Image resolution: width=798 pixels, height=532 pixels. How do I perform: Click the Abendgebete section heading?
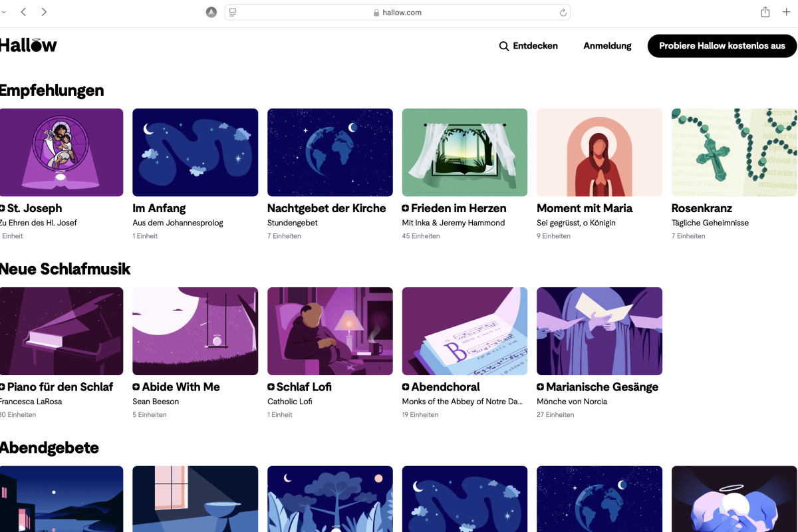[x=49, y=448]
